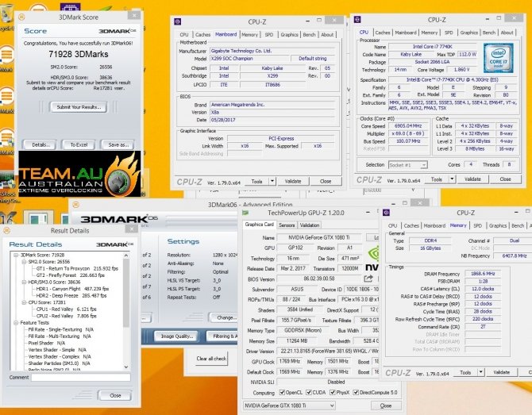Export score To Excel
Viewport: 532px width, 415px height.
click(x=79, y=144)
